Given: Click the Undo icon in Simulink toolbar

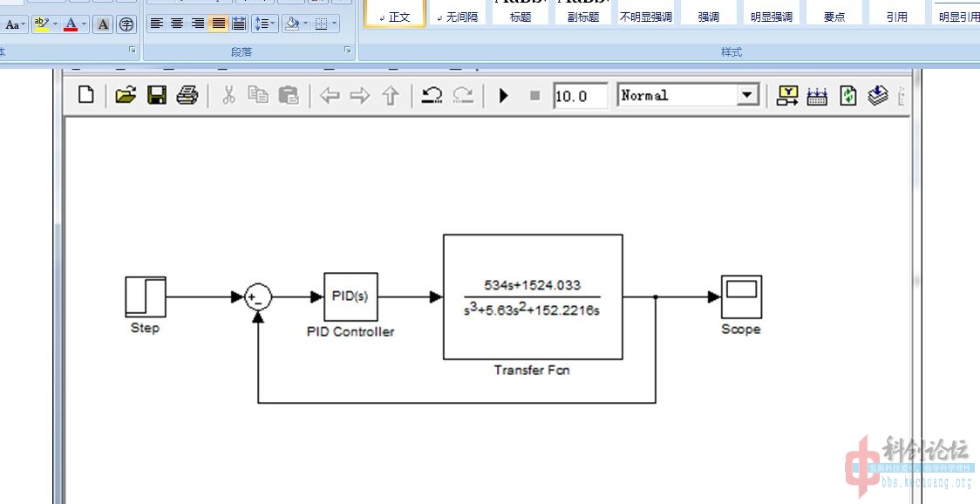Looking at the screenshot, I should pos(432,95).
